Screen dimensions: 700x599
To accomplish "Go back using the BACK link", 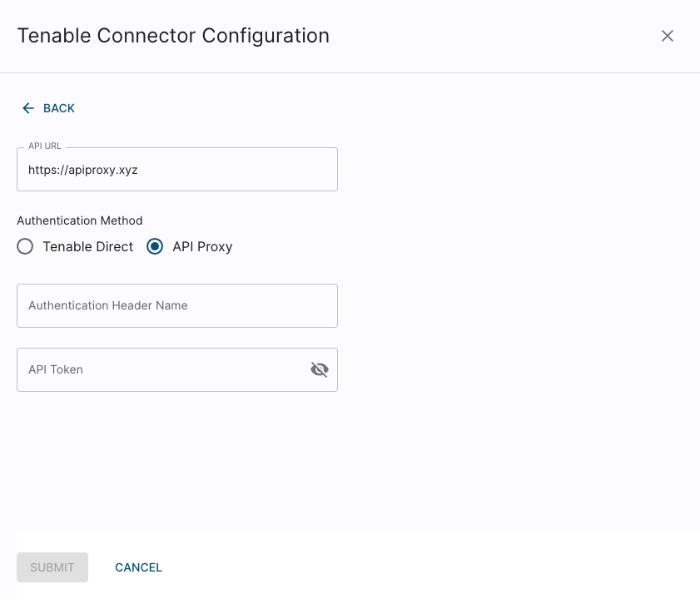I will (48, 108).
